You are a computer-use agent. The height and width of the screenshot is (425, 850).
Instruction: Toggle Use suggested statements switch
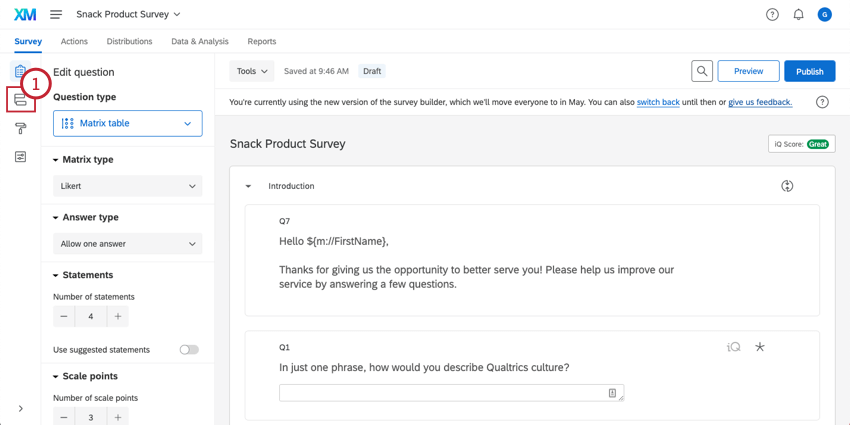188,350
